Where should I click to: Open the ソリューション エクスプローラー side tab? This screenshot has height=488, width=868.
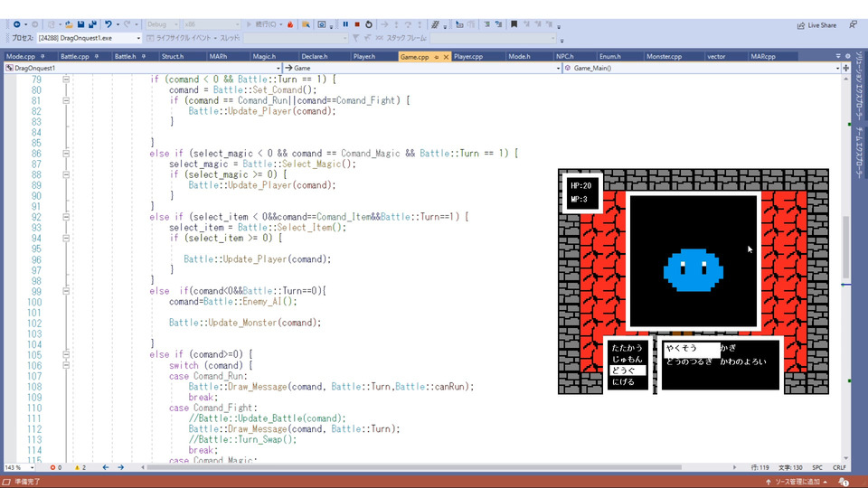[860, 85]
